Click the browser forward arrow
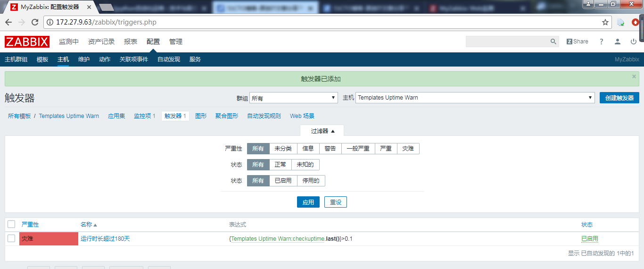 pos(22,22)
